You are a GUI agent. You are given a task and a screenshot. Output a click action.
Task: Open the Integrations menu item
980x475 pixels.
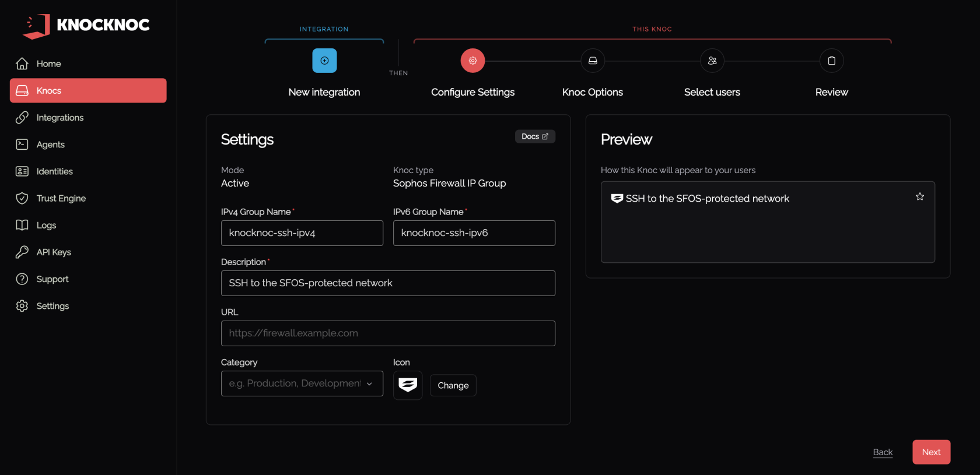coord(88,117)
